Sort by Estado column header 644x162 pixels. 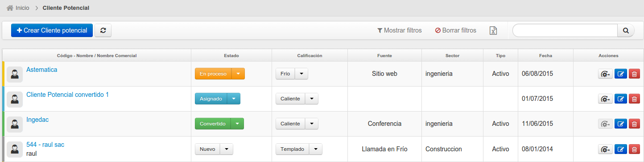pyautogui.click(x=231, y=56)
